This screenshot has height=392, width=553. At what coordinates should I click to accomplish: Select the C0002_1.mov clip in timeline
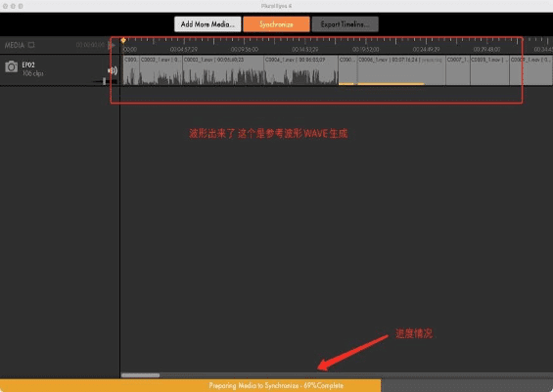[161, 70]
